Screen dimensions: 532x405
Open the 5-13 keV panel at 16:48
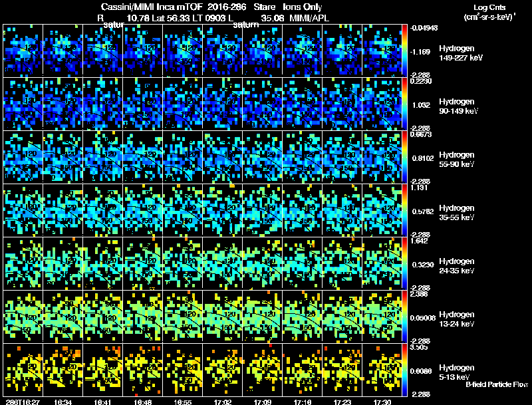click(x=143, y=370)
